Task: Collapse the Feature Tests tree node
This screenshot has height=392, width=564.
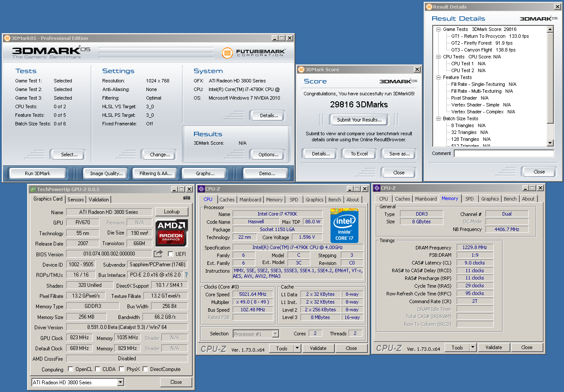Action: click(438, 77)
